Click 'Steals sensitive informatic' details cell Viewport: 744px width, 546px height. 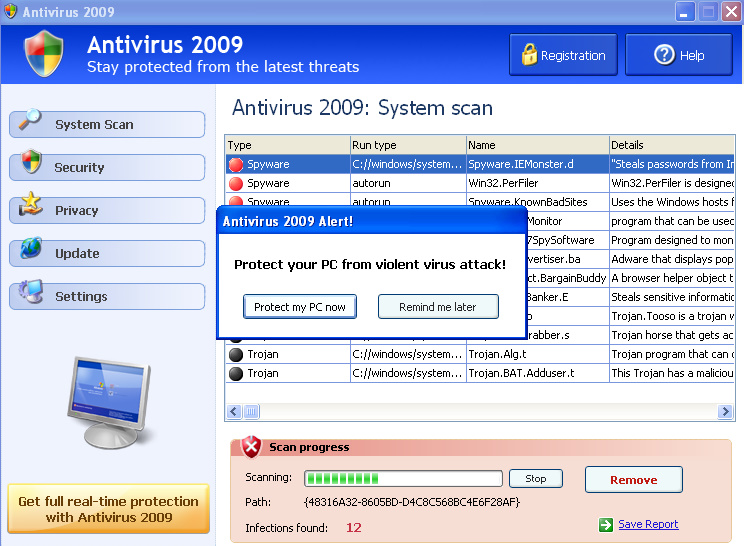tap(672, 297)
